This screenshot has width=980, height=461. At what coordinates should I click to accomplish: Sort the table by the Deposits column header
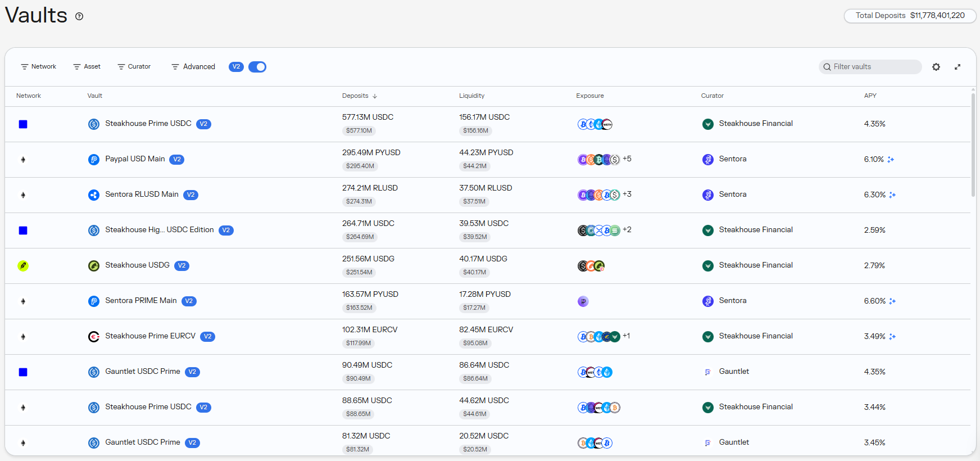pos(360,96)
